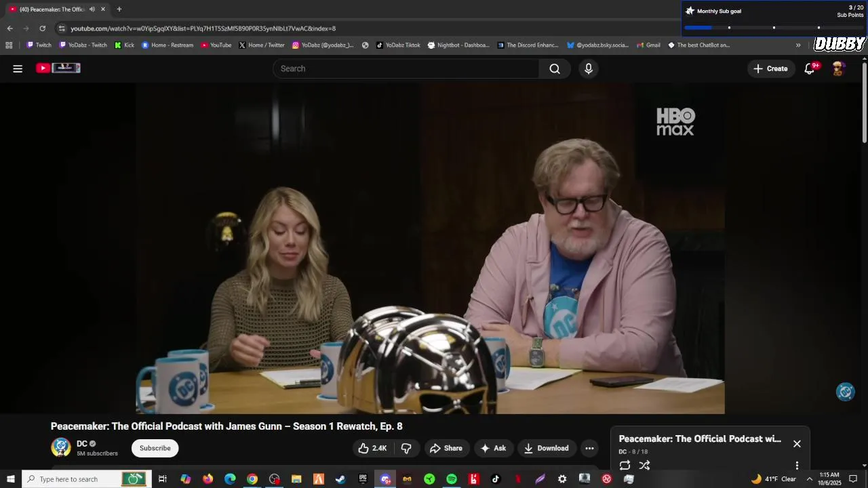This screenshot has width=868, height=488.
Task: Close the Peacemaker playlist panel
Action: (x=797, y=443)
